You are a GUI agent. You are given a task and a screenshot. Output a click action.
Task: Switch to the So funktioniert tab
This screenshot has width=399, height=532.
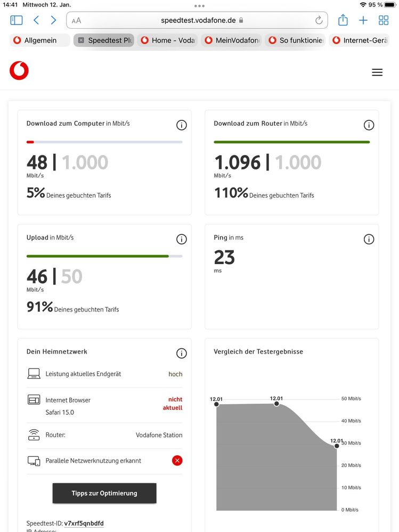pos(295,40)
